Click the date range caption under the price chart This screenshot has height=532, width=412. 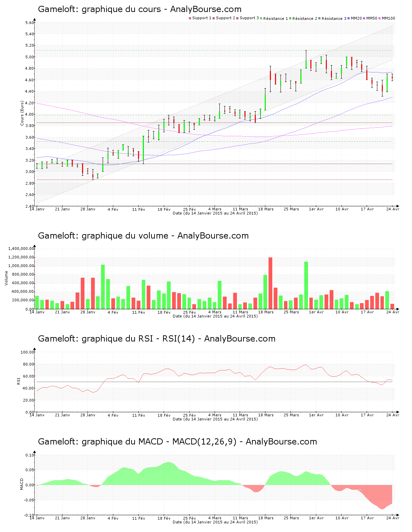(x=215, y=213)
